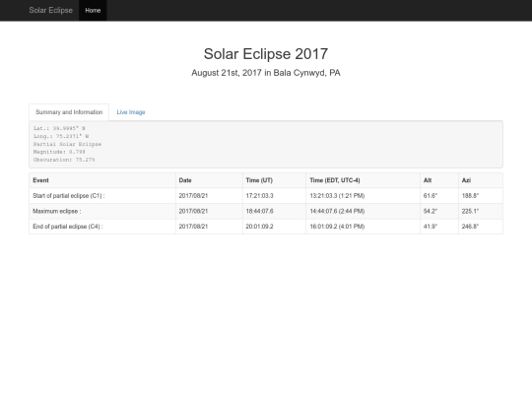This screenshot has height=399, width=532.
Task: Open the Home navbar item
Action: (93, 11)
